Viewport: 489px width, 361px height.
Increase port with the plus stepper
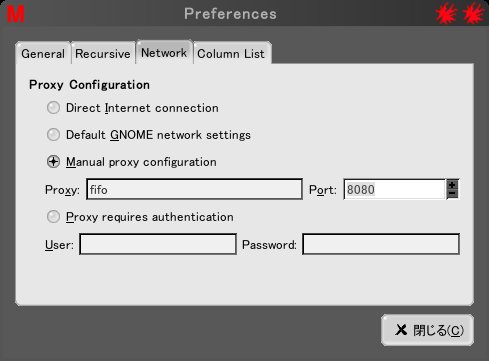point(452,185)
